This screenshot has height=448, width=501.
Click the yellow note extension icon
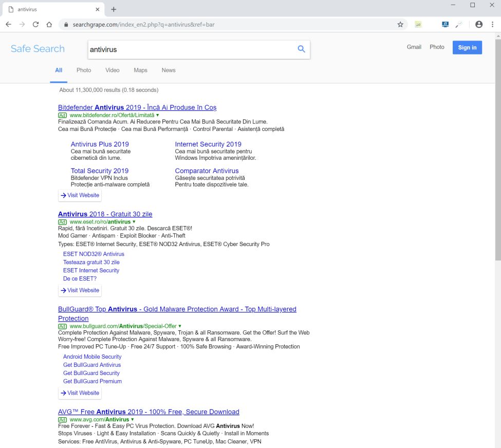tap(418, 24)
